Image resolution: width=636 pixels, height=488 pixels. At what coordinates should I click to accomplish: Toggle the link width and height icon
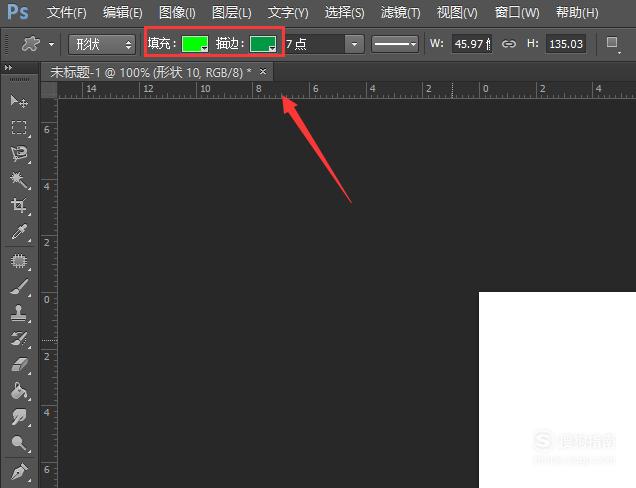(x=509, y=44)
